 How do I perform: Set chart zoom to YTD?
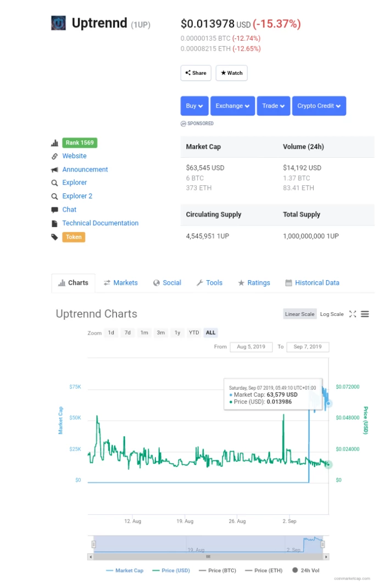[x=194, y=332]
